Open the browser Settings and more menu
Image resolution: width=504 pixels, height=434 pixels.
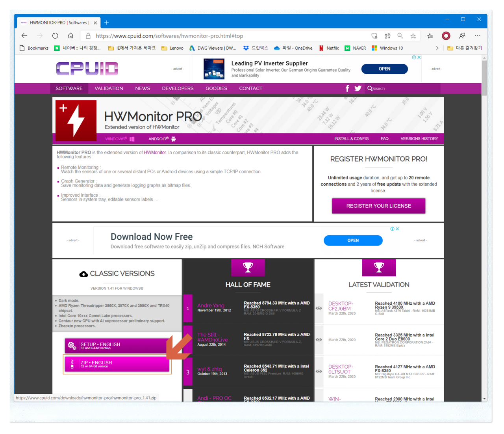[478, 36]
